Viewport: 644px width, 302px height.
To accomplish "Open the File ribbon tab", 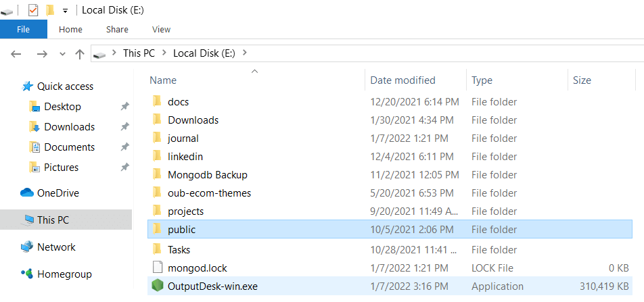I will click(24, 29).
